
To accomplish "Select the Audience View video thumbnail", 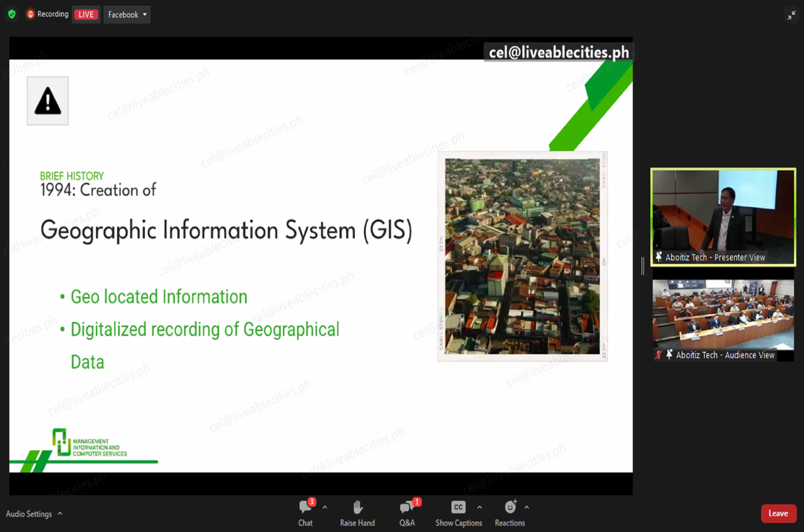I will pos(723,314).
